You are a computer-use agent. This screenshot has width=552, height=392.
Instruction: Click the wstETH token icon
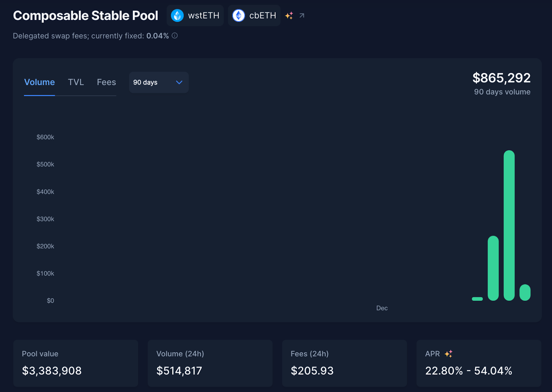177,16
